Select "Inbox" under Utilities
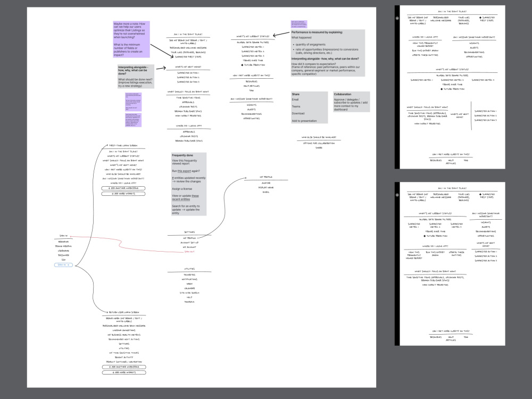This screenshot has width=532, height=399. (189, 284)
